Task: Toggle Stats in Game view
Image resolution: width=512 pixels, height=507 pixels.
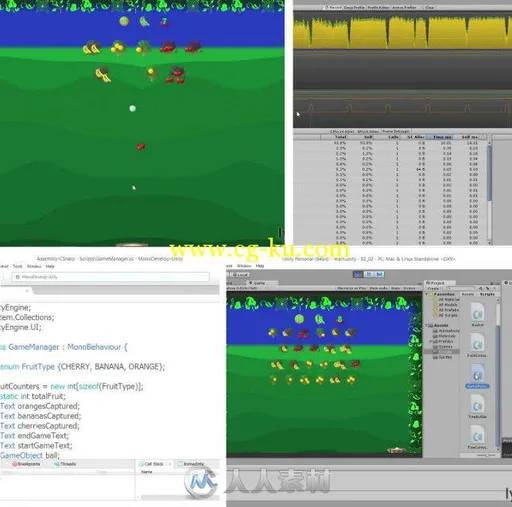Action: [395, 288]
